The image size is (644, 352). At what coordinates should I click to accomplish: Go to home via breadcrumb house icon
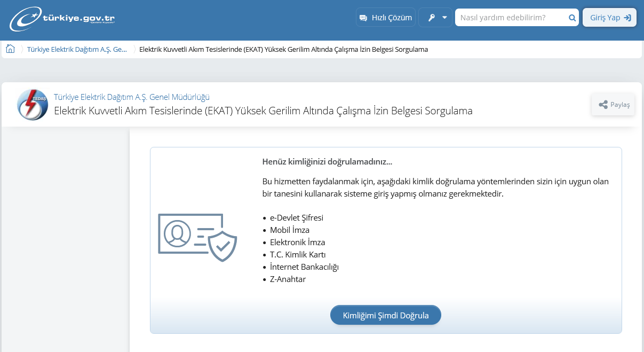[10, 49]
